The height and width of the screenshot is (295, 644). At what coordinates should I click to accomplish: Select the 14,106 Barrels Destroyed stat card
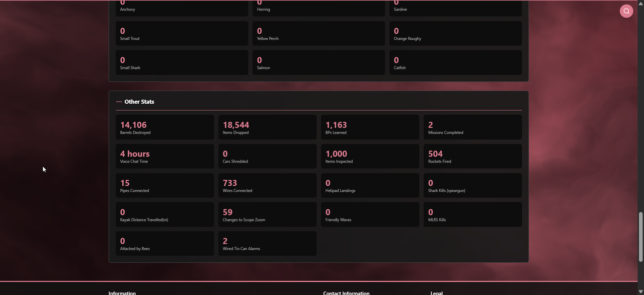pyautogui.click(x=165, y=127)
